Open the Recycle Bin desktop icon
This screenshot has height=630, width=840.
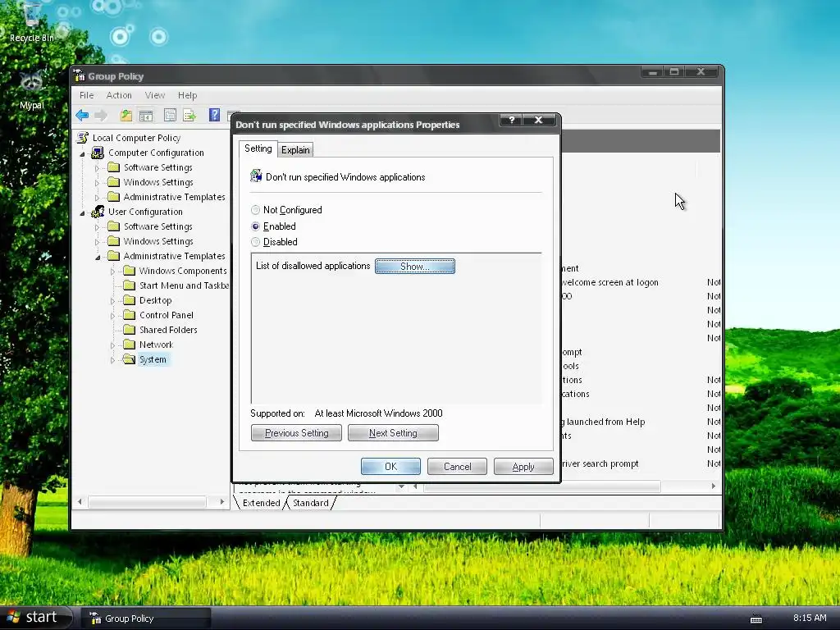coord(32,21)
